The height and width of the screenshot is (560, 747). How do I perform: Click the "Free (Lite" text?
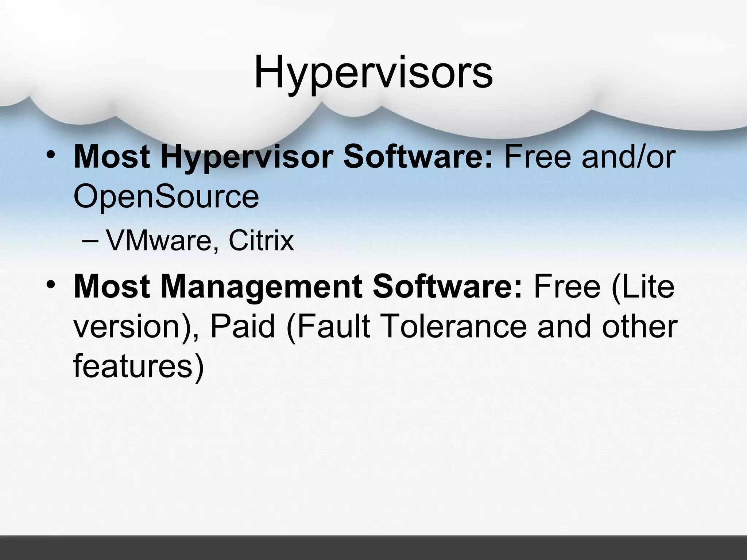(604, 287)
